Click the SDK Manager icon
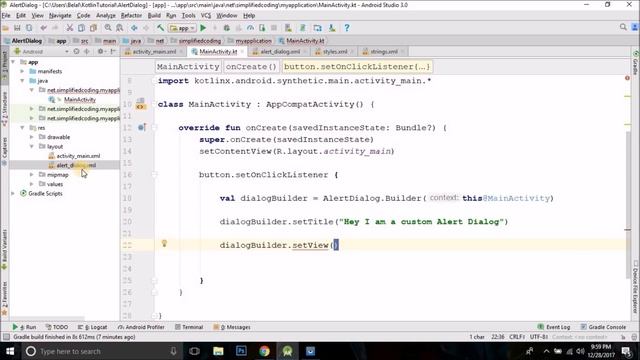 [332, 28]
